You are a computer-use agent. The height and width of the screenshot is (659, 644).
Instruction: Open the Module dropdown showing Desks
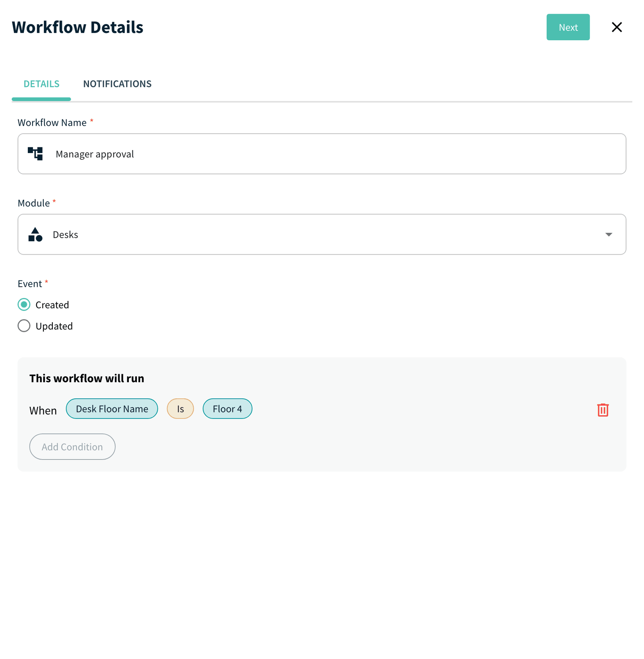tap(322, 234)
